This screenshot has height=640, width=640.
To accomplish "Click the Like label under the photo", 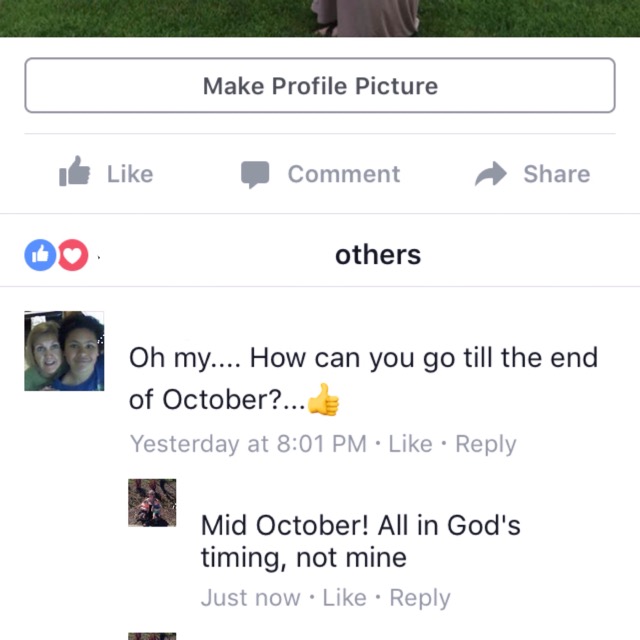I will [130, 174].
